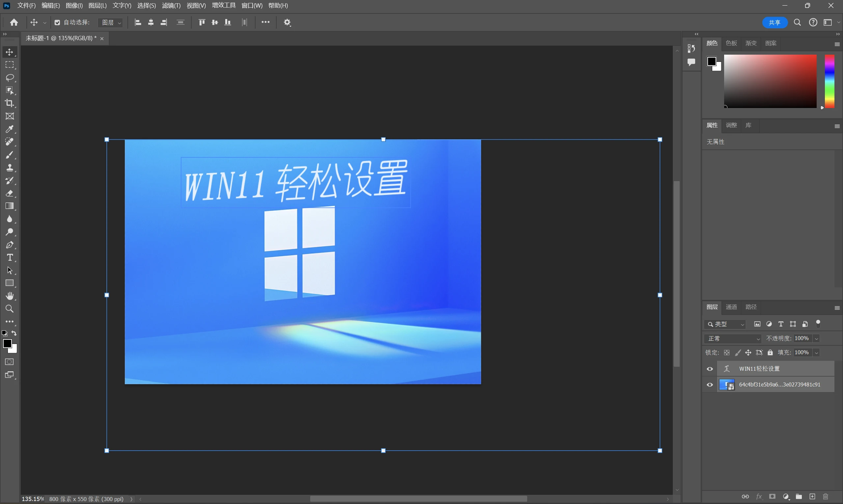Create a new layer with the plus icon
Screen dimensions: 843x504
pyautogui.click(x=812, y=496)
